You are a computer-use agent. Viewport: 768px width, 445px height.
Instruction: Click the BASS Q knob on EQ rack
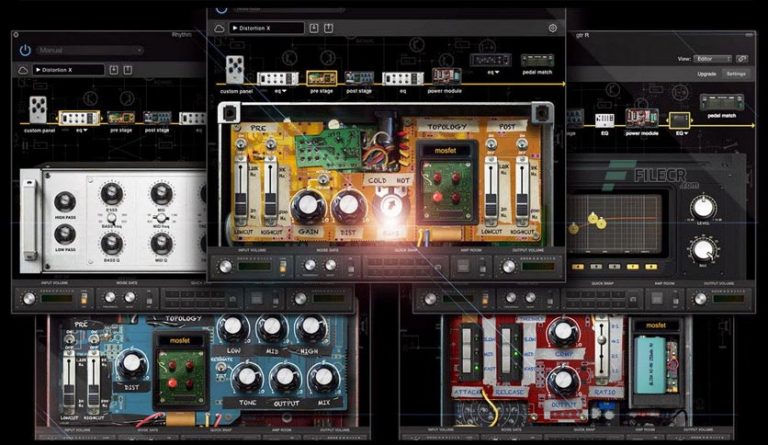(112, 243)
